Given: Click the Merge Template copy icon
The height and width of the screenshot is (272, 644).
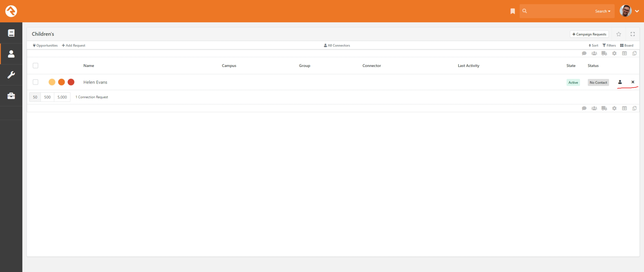Looking at the screenshot, I should click(x=635, y=54).
